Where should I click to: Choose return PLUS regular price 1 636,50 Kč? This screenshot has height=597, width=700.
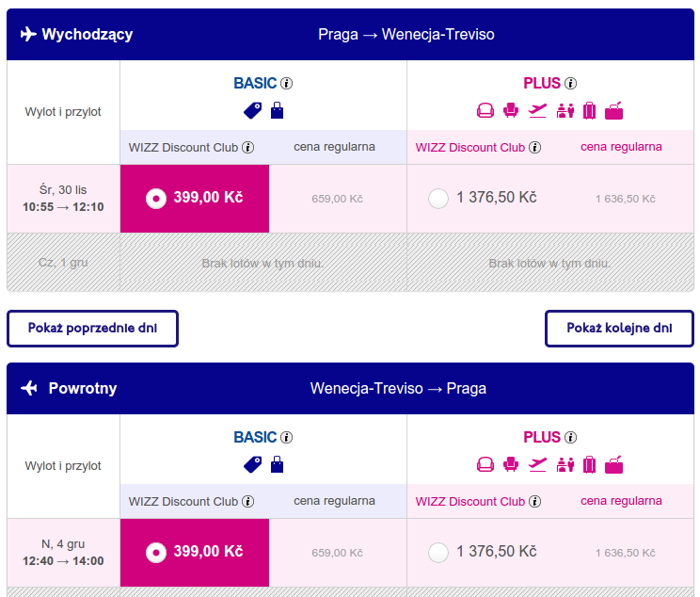625,553
